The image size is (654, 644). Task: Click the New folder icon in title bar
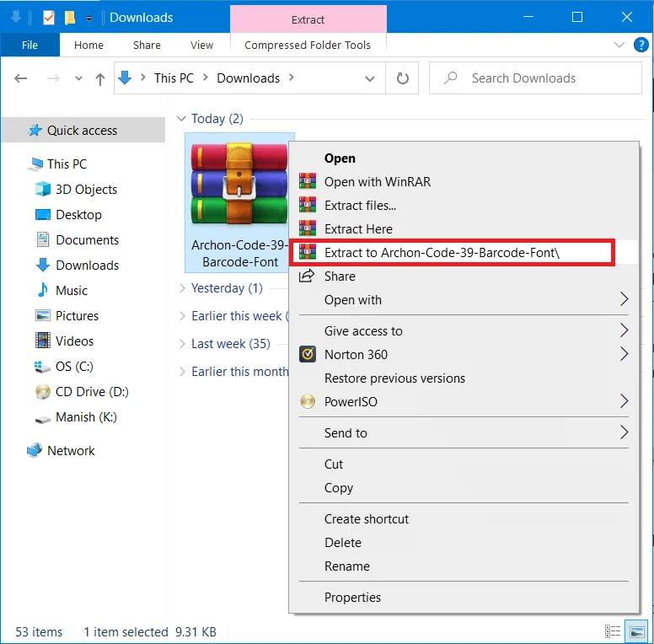point(69,17)
